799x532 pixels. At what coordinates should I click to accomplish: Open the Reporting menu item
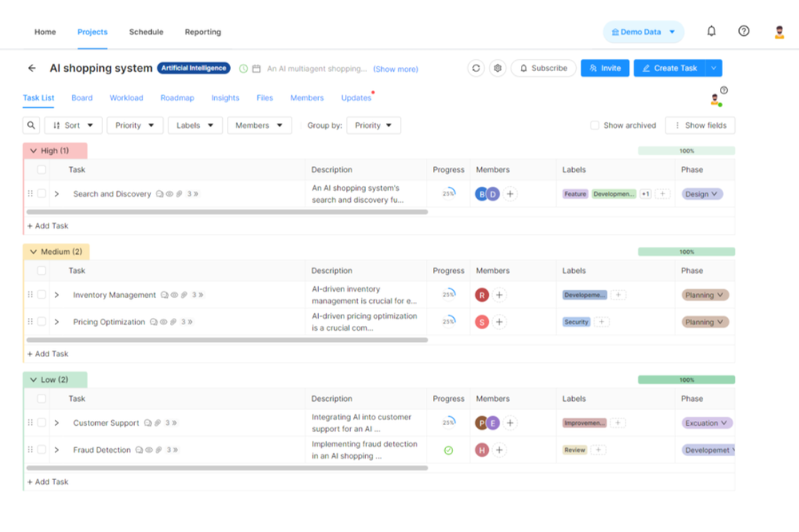[203, 32]
